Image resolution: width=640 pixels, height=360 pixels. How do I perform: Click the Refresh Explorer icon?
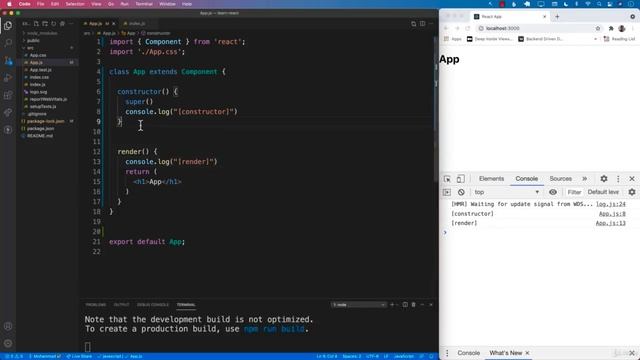(x=53, y=24)
